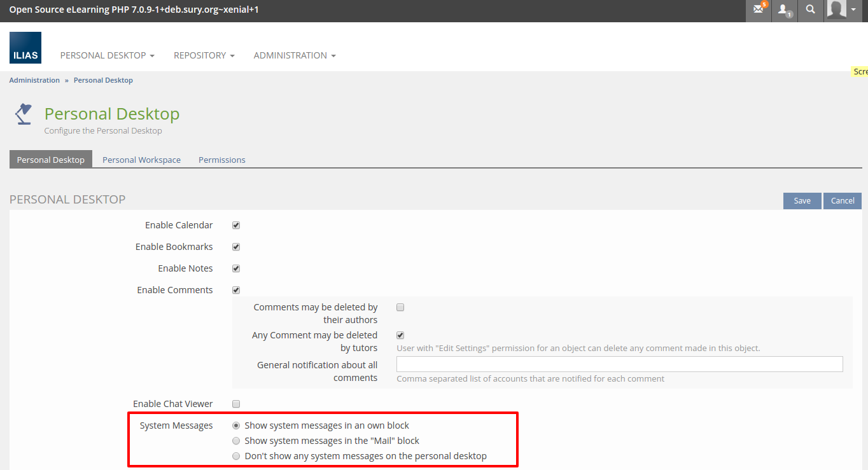Screen dimensions: 868x470
Task: Select Don't show any system messages option
Action: tap(236, 456)
